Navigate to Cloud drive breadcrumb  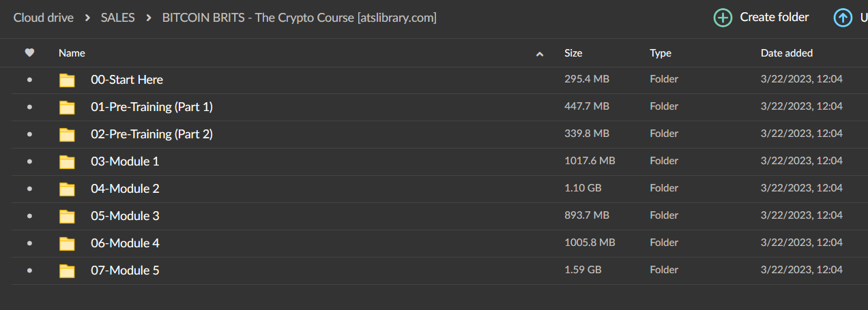tap(44, 18)
